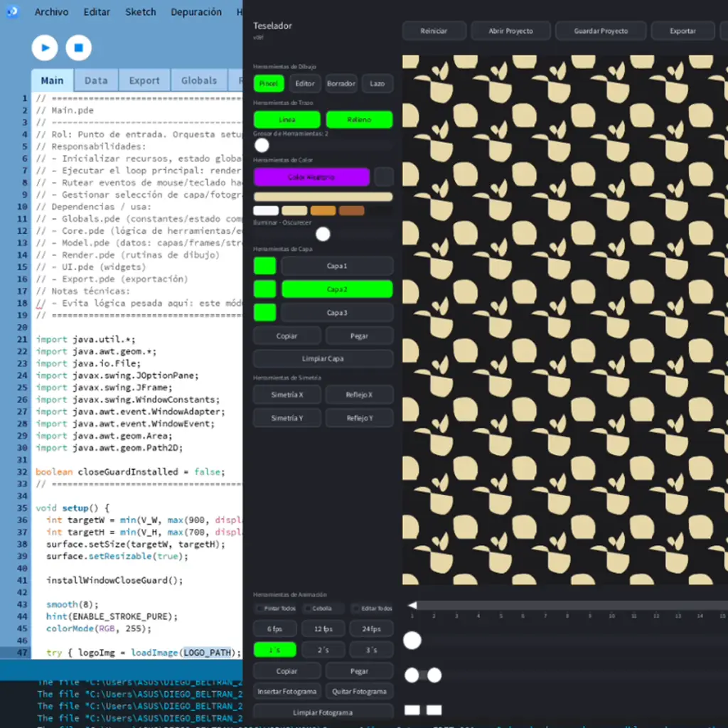728x728 pixels.
Task: Set the animation speed to 24 fps
Action: pos(371,628)
